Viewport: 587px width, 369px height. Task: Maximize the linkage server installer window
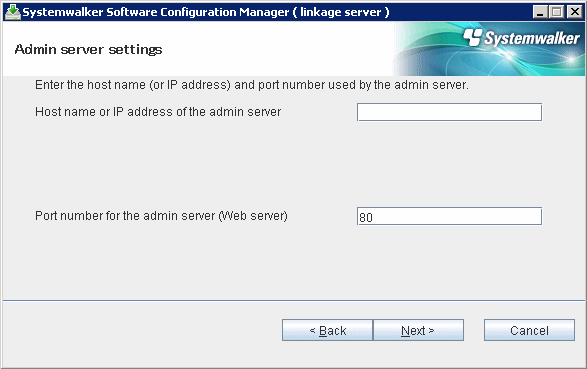557,12
